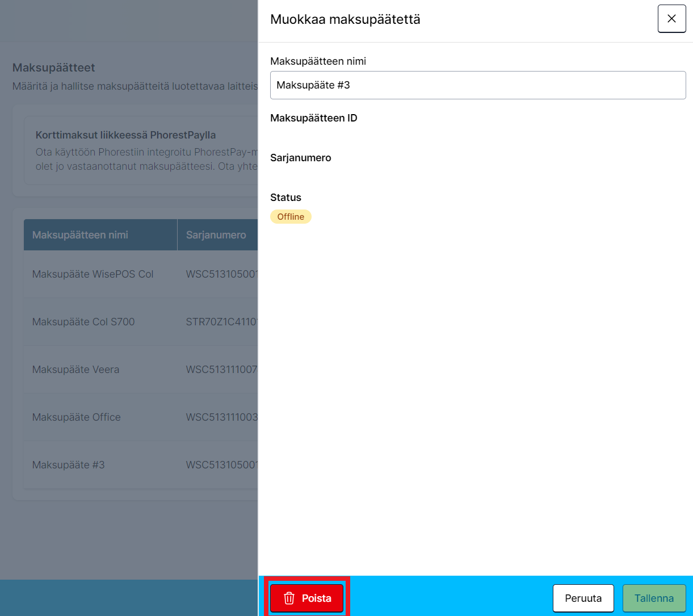Screen dimensions: 693x616
Task: Click the Maksupäätteen nimi column header
Action: (100, 235)
